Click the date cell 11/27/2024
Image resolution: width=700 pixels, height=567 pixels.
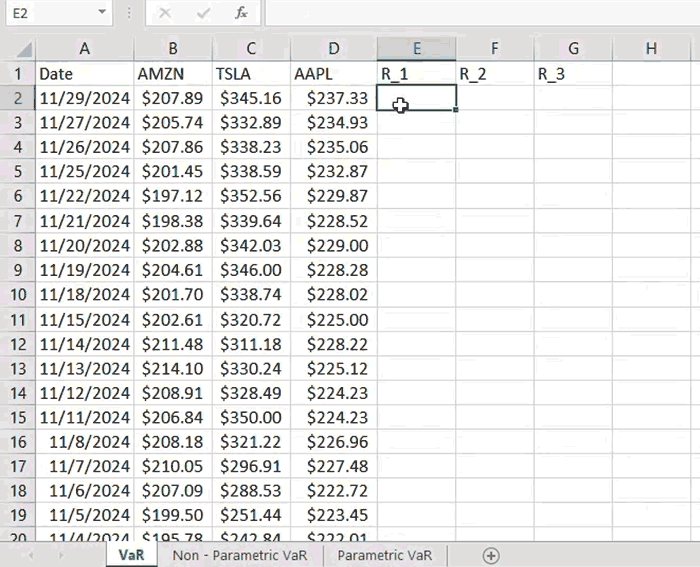point(84,123)
